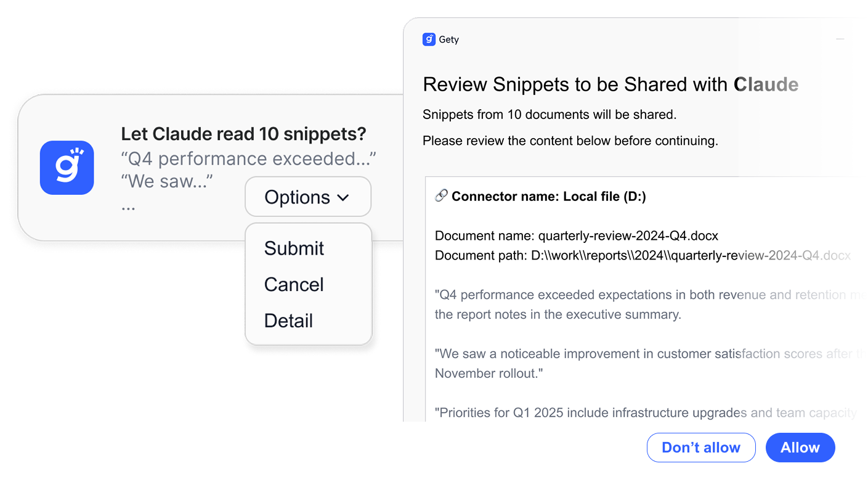Click the document path starting with D:\\work\\reports
The height and width of the screenshot is (479, 868).
click(643, 255)
